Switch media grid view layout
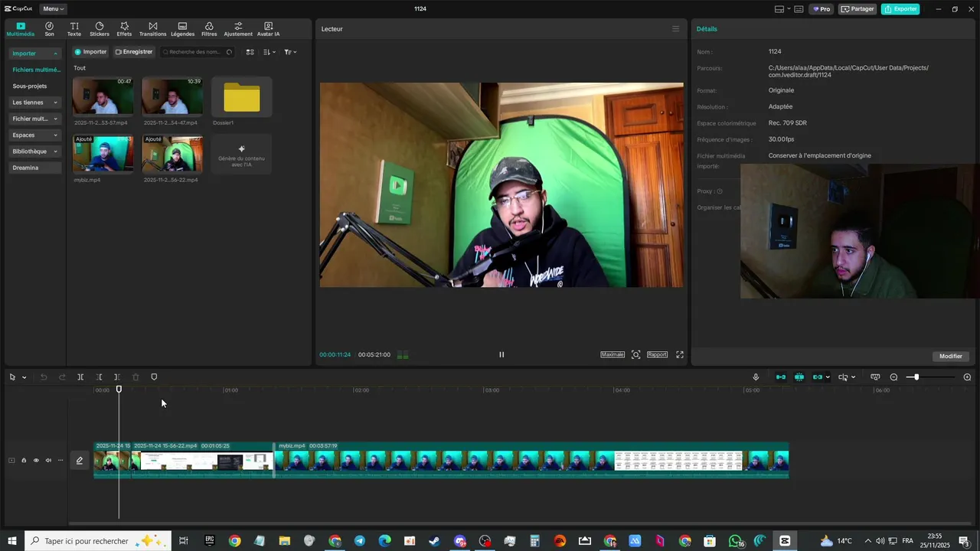This screenshot has height=551, width=980. coord(250,52)
